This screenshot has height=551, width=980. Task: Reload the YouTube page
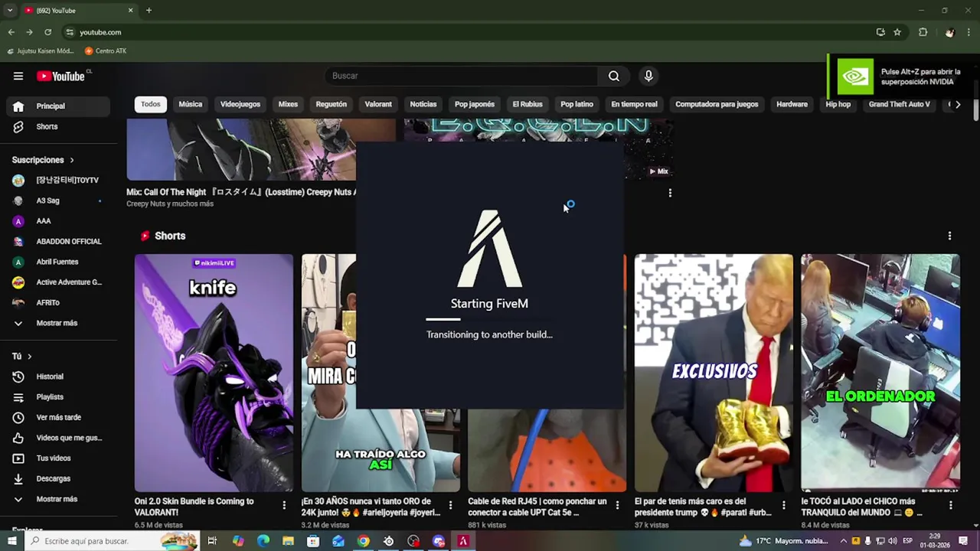[47, 32]
